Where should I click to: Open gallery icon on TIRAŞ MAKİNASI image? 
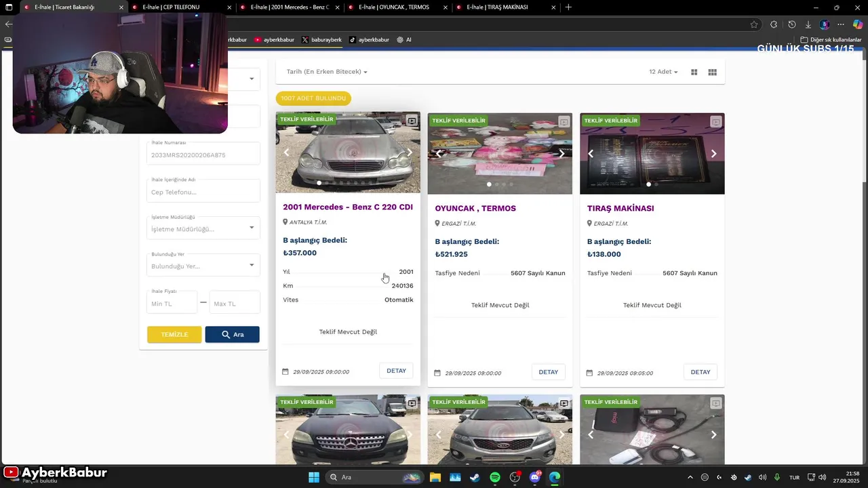(715, 122)
